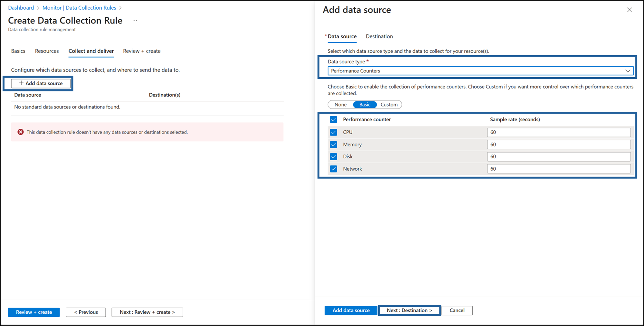
Task: Toggle the Disk counter checkbox
Action: click(334, 157)
